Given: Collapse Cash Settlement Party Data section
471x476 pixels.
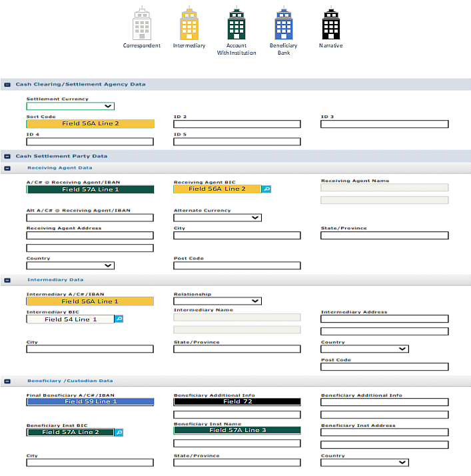Looking at the screenshot, I should (x=7, y=156).
